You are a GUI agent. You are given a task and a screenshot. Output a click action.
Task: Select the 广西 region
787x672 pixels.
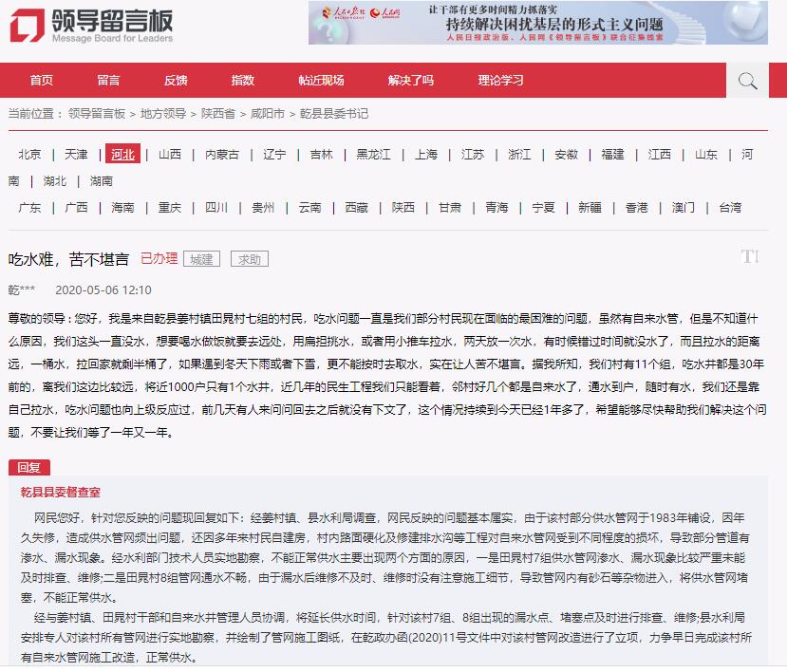76,207
